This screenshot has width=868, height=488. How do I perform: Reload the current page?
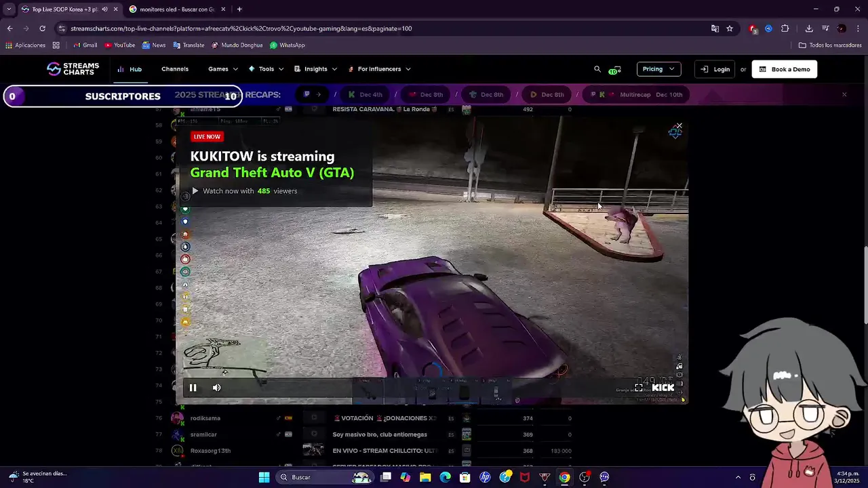point(42,28)
